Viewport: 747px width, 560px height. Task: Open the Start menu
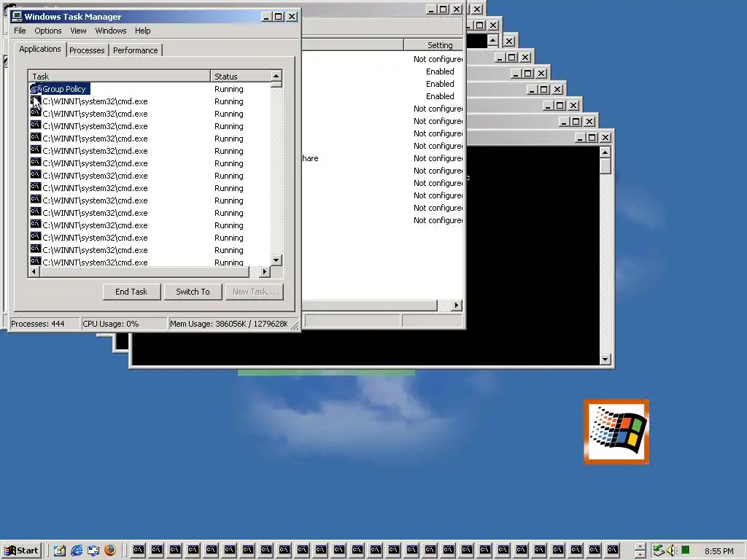coord(21,551)
